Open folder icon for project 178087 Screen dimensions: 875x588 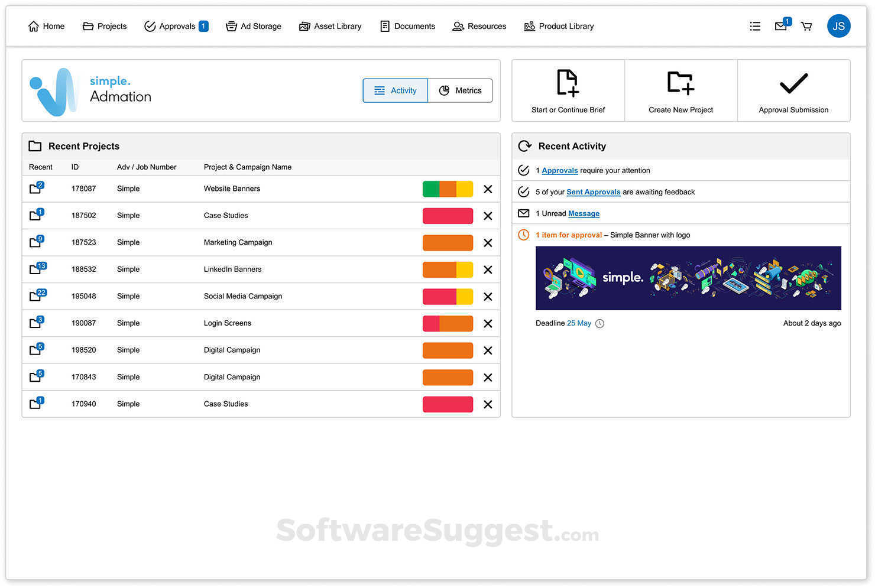(x=36, y=189)
